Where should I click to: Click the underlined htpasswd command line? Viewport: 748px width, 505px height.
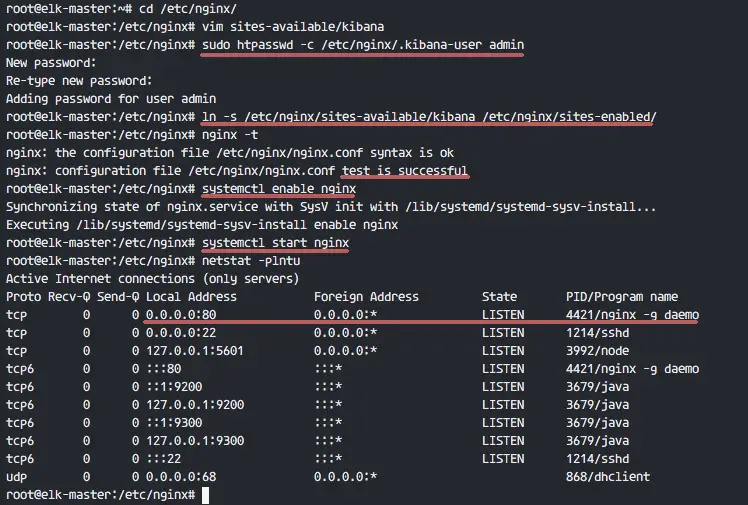pyautogui.click(x=363, y=45)
